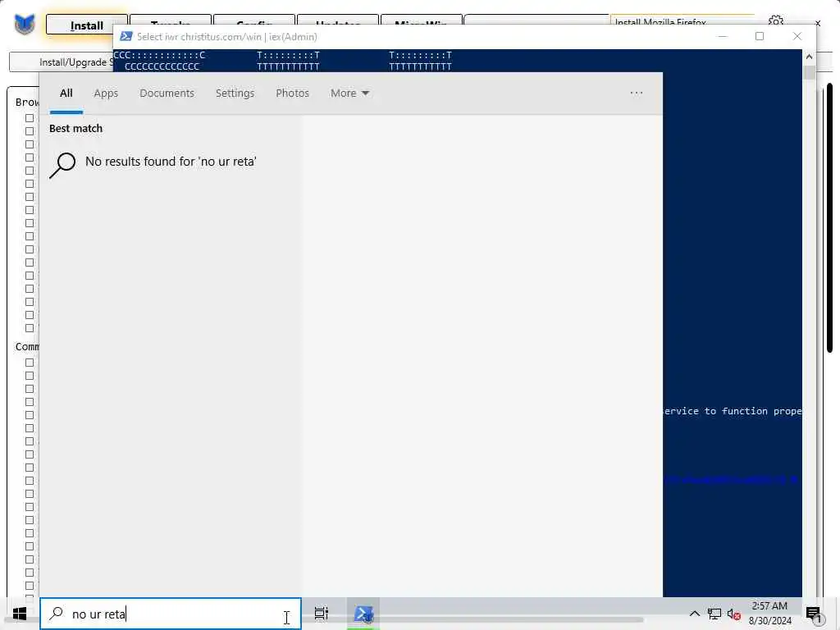The width and height of the screenshot is (840, 630).
Task: Switch to the All search tab
Action: coord(66,94)
